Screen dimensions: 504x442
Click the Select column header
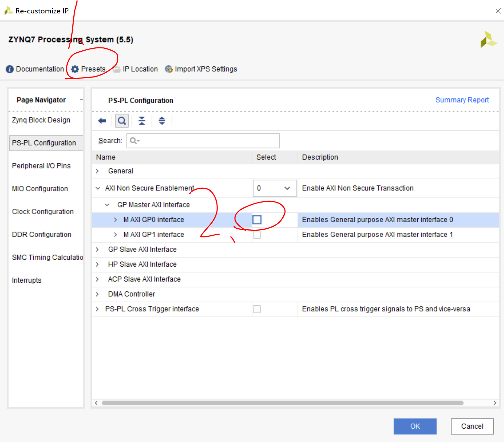(x=275, y=157)
